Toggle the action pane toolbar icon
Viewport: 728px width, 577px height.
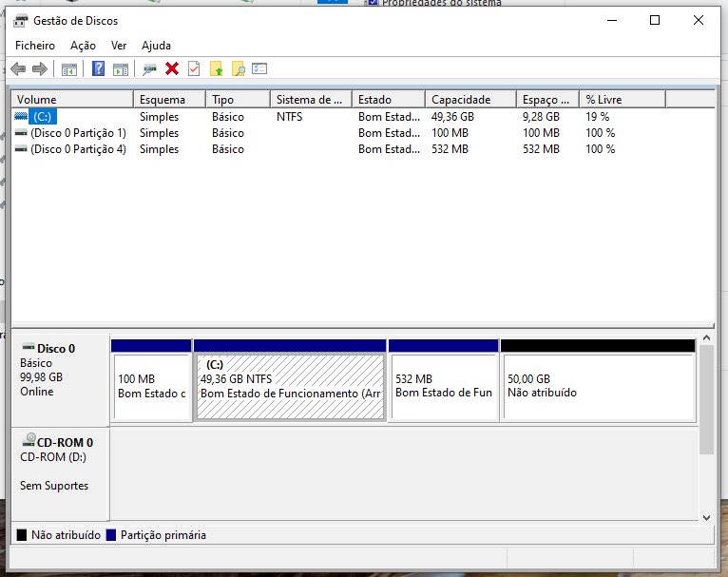coord(120,68)
